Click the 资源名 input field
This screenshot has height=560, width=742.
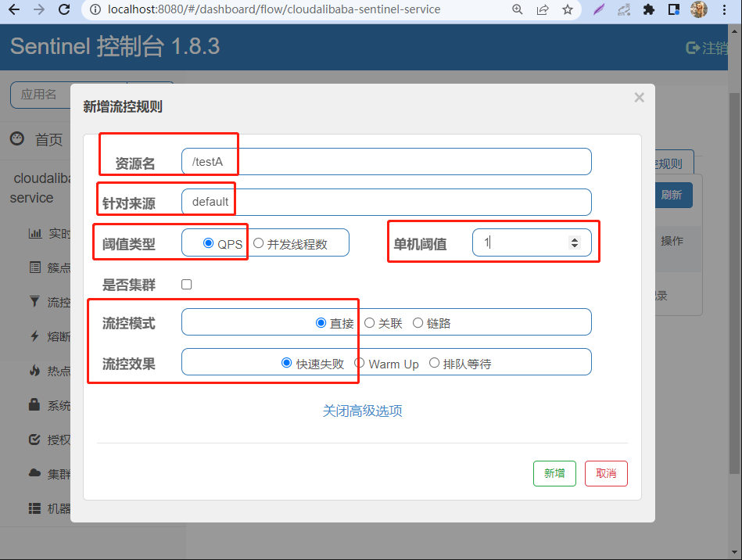tap(386, 161)
